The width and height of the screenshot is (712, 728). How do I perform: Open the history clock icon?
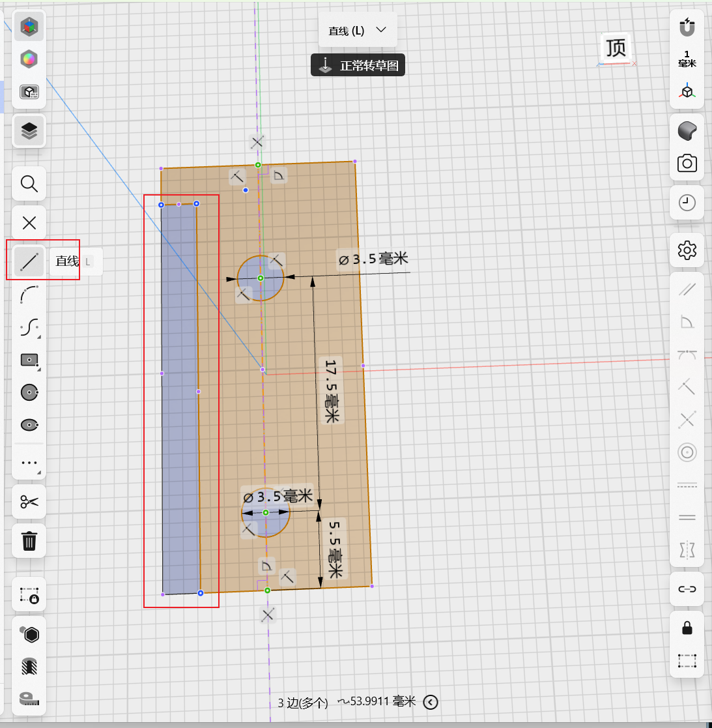tap(687, 203)
